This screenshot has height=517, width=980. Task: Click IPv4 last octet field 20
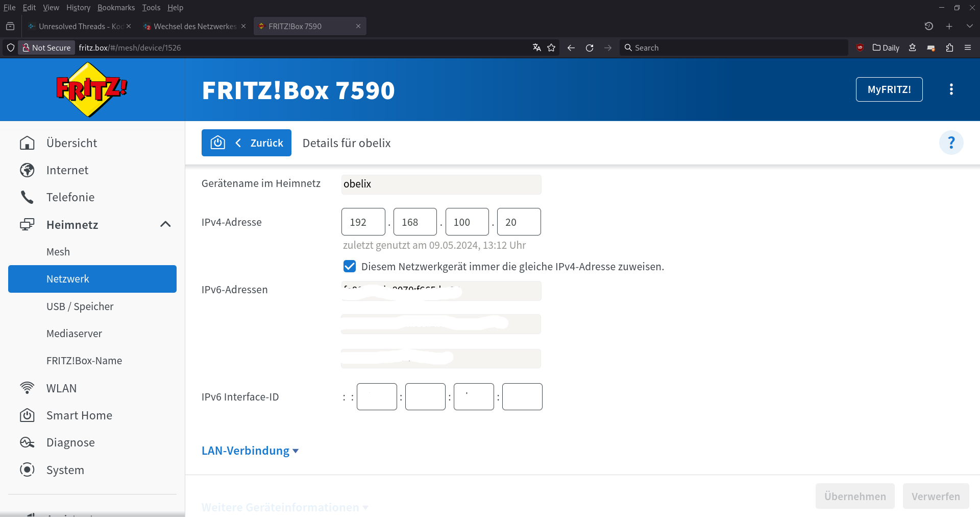[519, 222]
